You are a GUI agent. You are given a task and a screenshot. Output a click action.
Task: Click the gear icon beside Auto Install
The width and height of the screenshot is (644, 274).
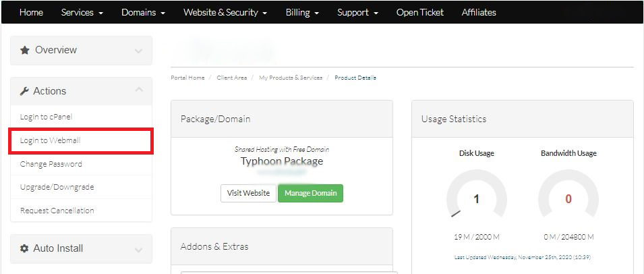tap(25, 248)
